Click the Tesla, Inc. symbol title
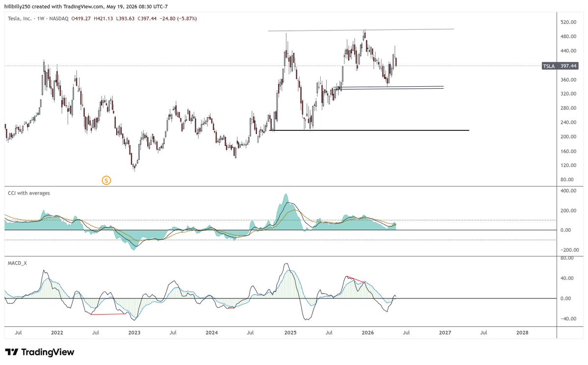 [x=20, y=18]
